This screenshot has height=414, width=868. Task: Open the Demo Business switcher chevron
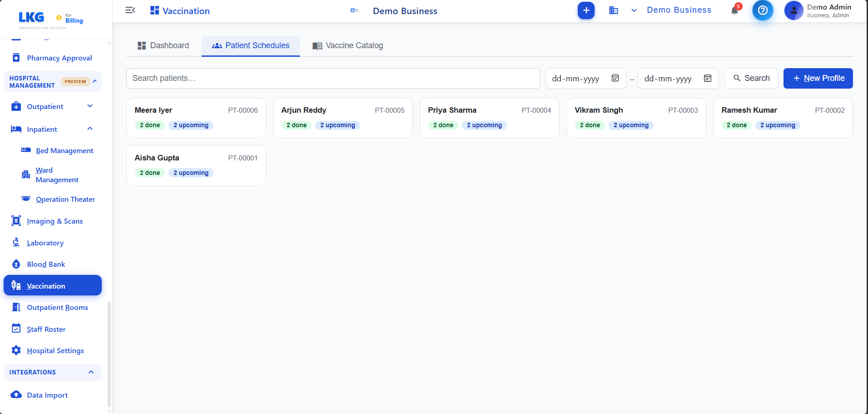pos(634,10)
